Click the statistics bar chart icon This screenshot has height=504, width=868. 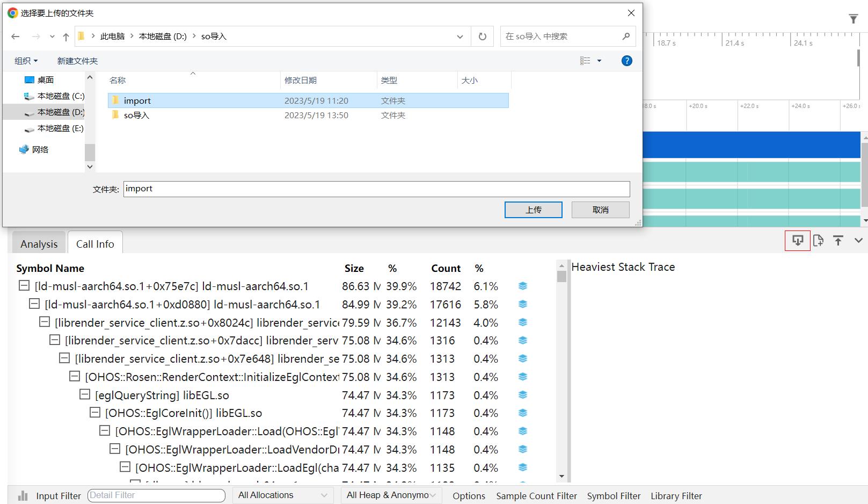[23, 495]
